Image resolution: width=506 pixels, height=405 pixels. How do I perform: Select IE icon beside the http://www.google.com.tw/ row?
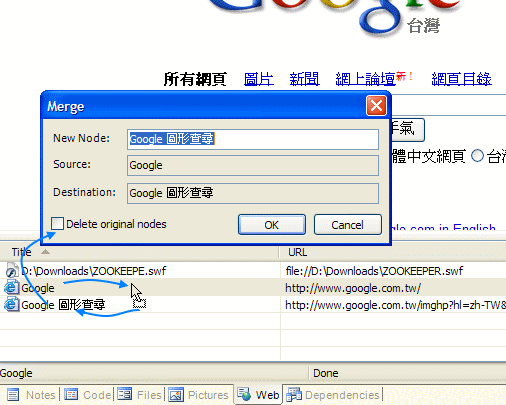[x=11, y=288]
